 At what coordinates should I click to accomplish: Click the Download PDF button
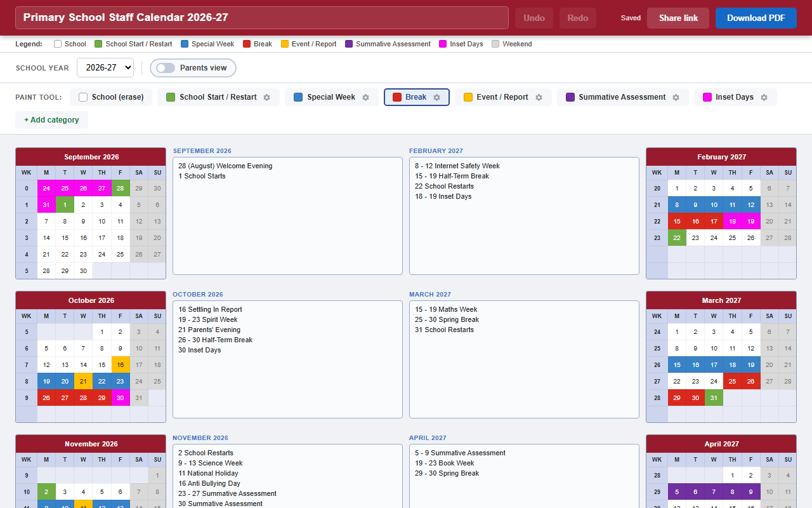[756, 18]
